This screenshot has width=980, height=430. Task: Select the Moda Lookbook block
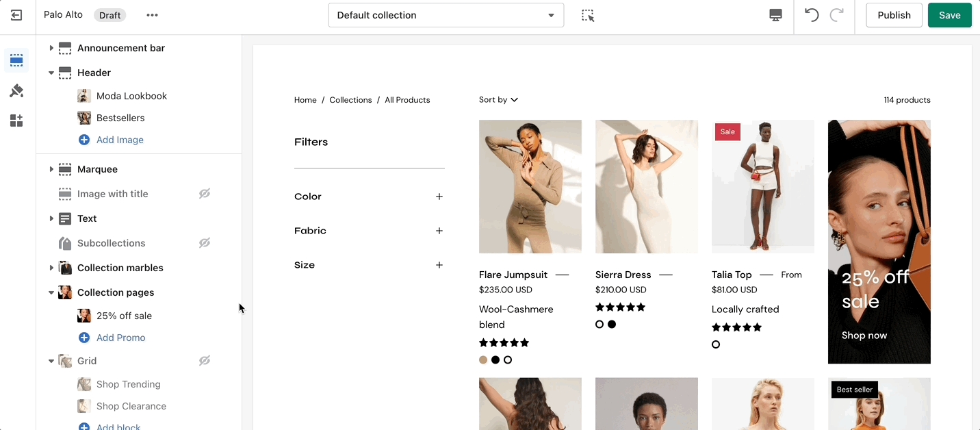click(x=131, y=96)
